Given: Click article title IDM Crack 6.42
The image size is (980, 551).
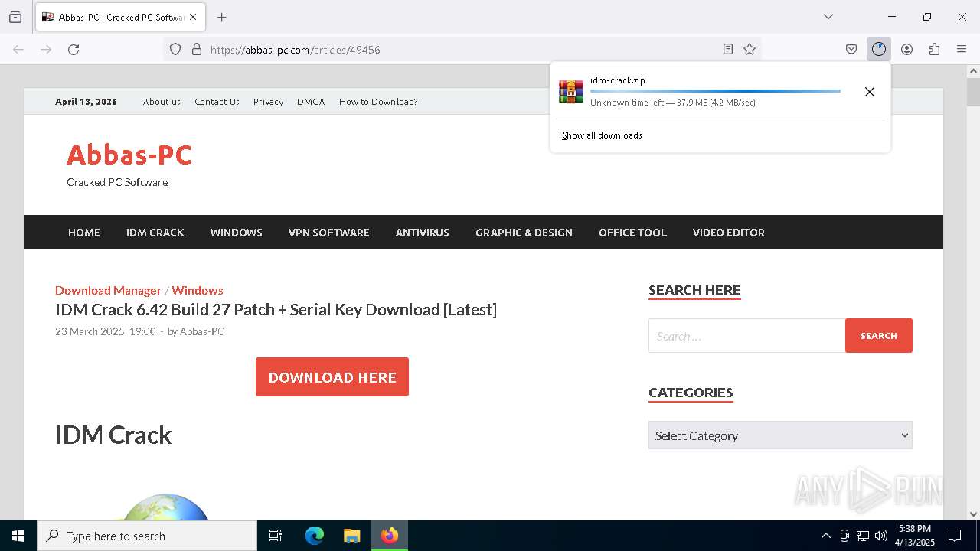Looking at the screenshot, I should [x=276, y=310].
